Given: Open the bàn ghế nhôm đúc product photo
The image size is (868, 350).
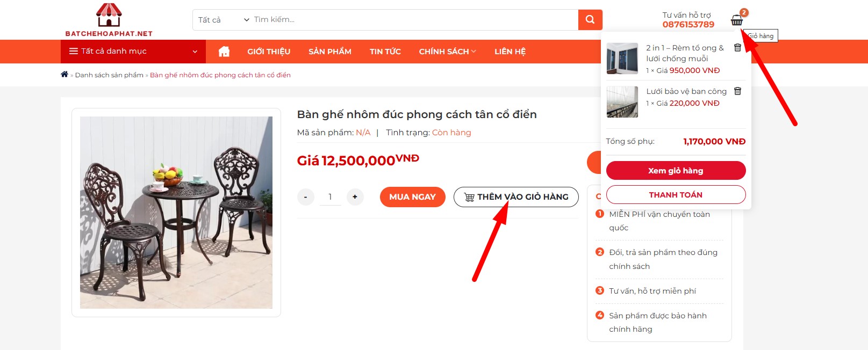Looking at the screenshot, I should [176, 213].
